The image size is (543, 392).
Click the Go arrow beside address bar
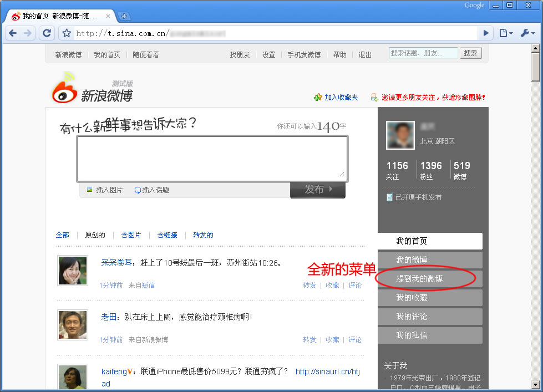(x=486, y=33)
